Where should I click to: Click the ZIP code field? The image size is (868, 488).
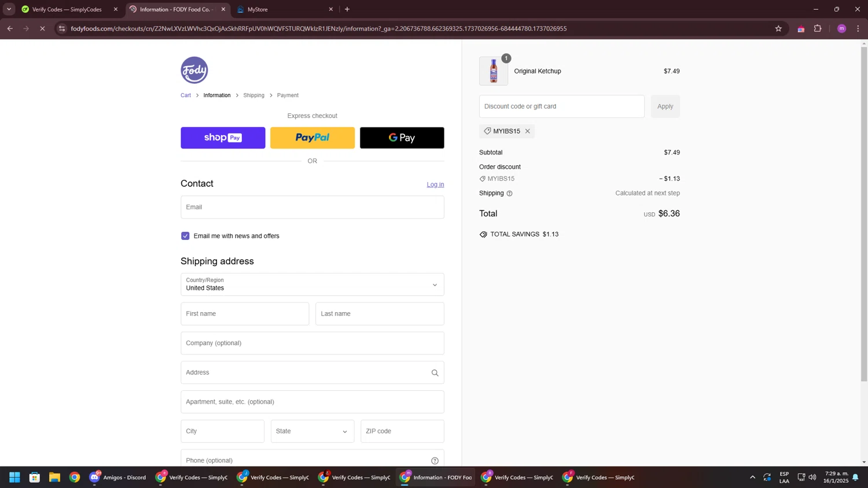(x=402, y=431)
